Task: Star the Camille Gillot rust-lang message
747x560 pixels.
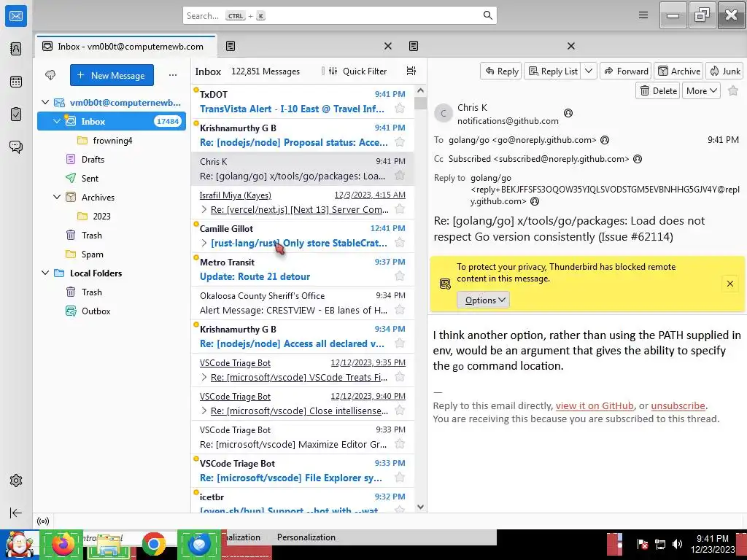Action: pyautogui.click(x=400, y=243)
